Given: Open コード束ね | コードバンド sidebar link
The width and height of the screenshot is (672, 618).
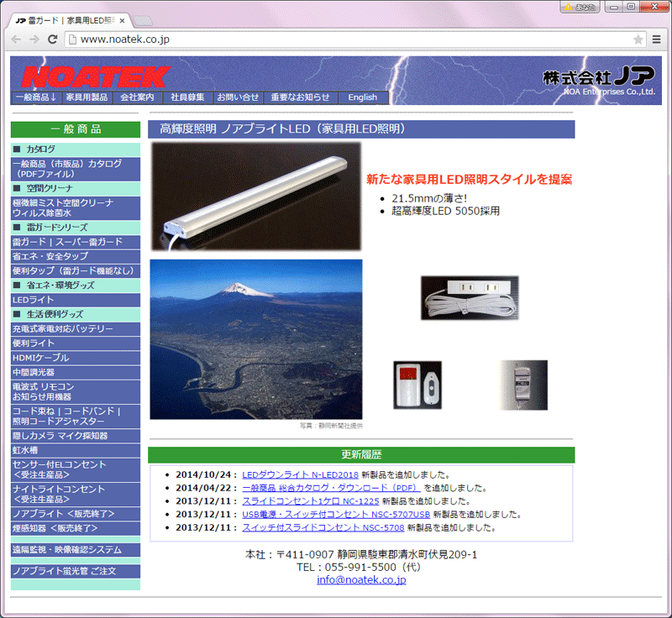Looking at the screenshot, I should [76, 416].
